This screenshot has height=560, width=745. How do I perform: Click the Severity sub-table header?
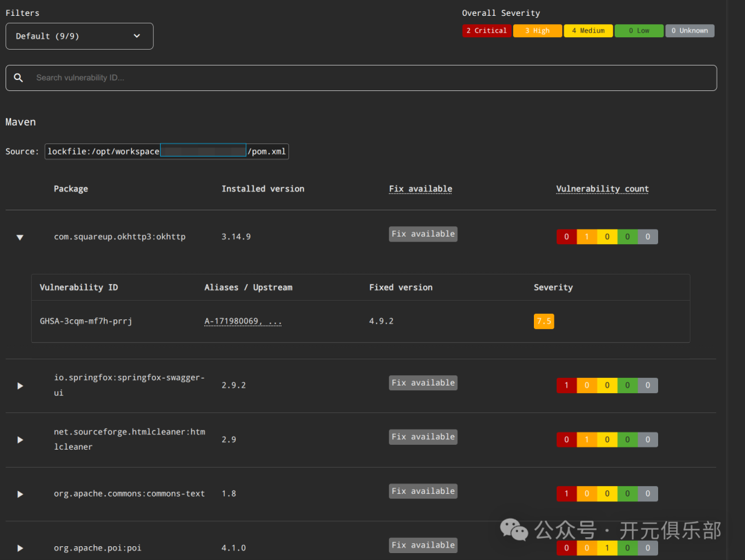click(553, 288)
